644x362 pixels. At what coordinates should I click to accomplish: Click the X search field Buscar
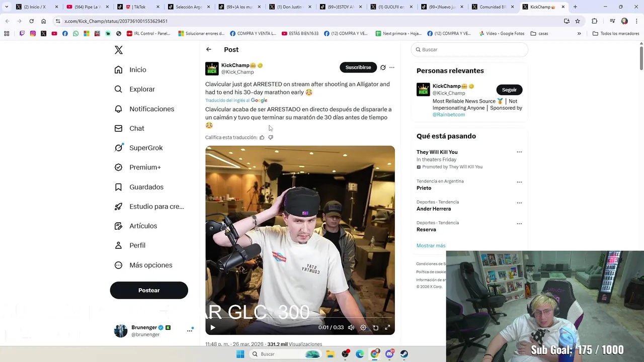pyautogui.click(x=469, y=50)
